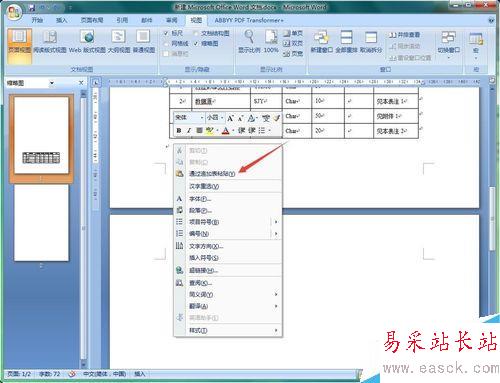Viewport: 500px width, 383px height.
Task: Switch to Outline view (大纲视图)
Action: pos(119,42)
